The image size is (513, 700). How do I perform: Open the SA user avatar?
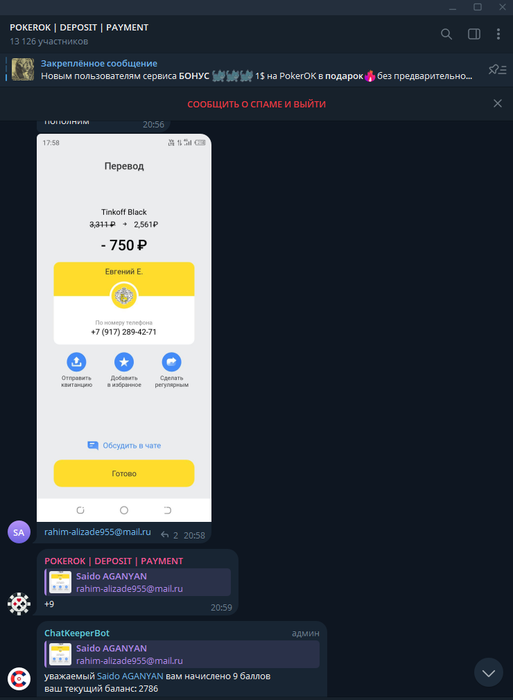click(x=19, y=532)
